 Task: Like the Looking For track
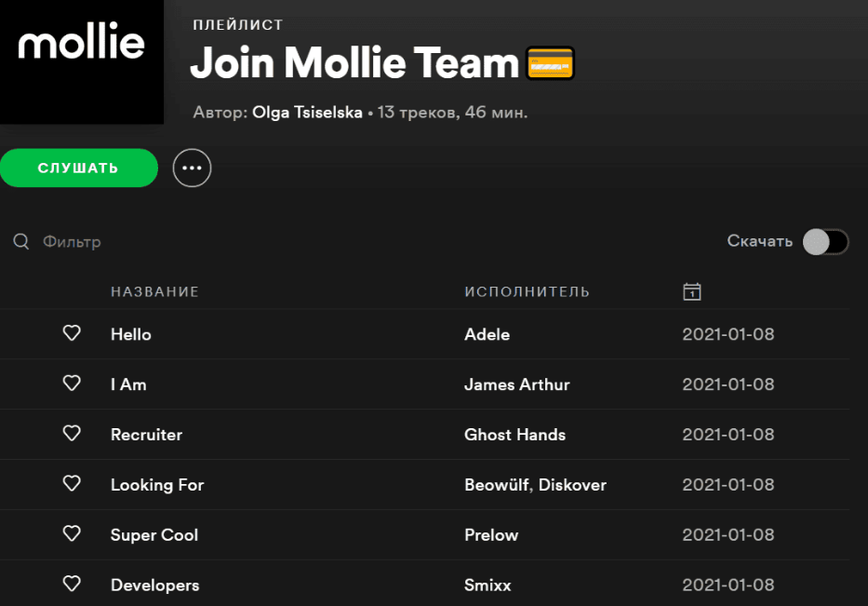click(72, 484)
